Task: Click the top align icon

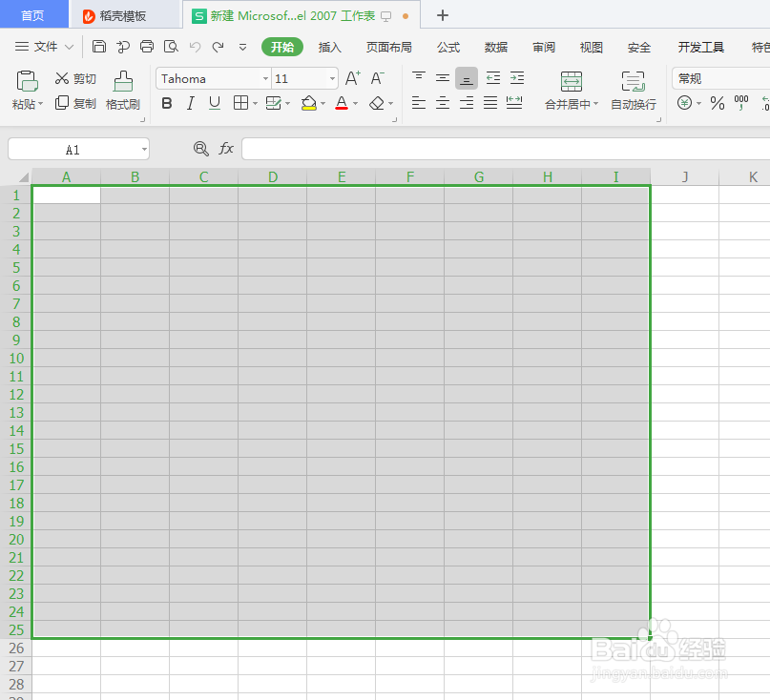Action: [x=418, y=77]
